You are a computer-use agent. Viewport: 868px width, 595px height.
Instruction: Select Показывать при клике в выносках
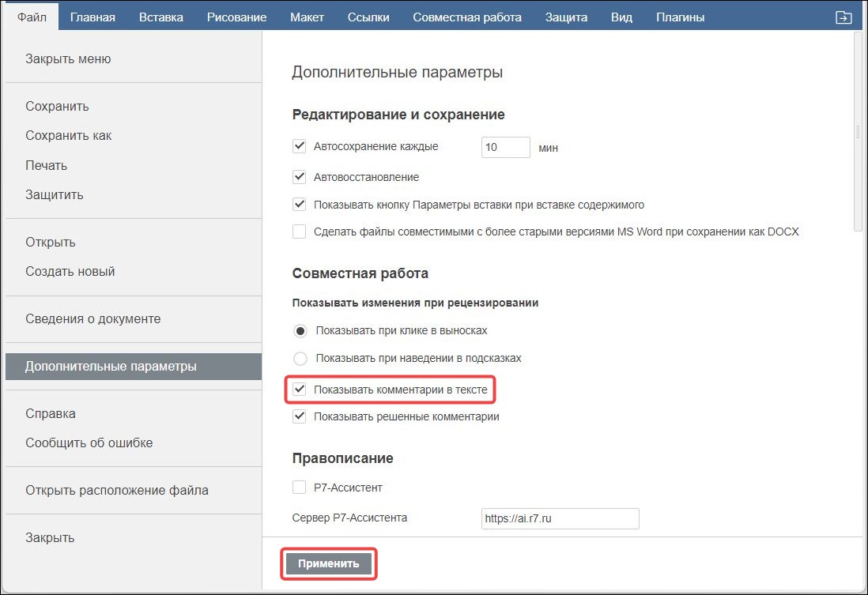pos(300,331)
